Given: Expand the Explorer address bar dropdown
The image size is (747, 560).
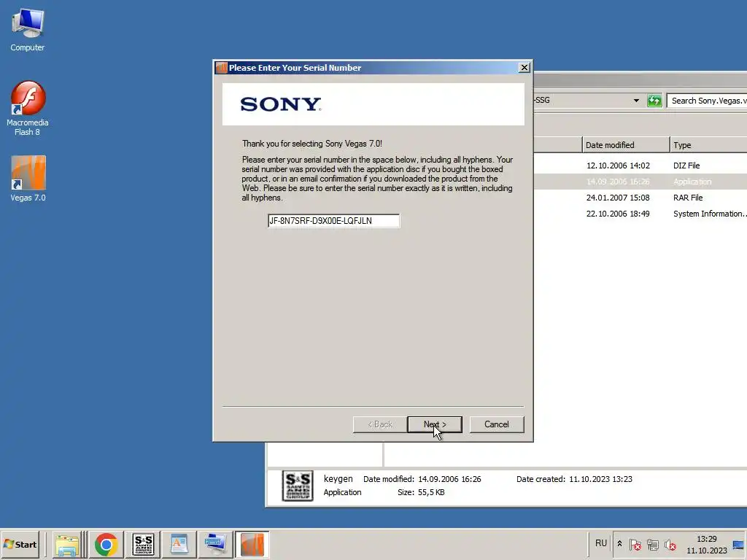Looking at the screenshot, I should tap(636, 101).
